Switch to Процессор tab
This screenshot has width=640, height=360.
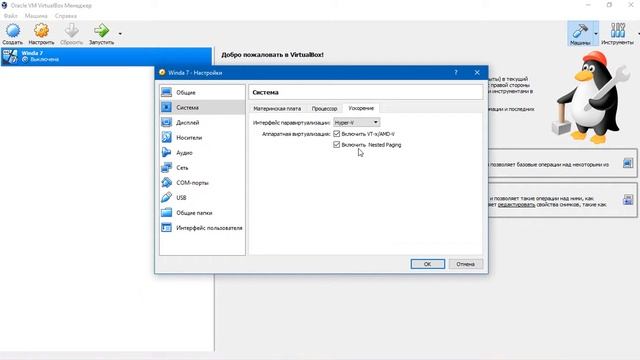[x=324, y=109]
